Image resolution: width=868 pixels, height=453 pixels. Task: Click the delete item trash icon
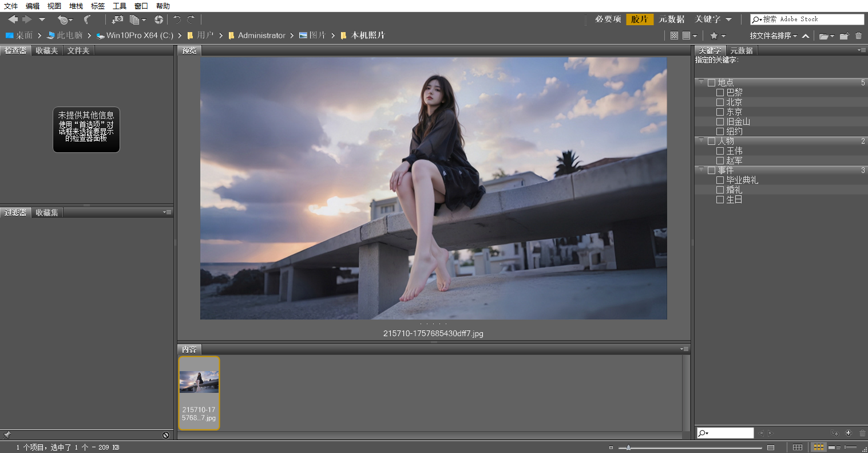[x=857, y=36]
